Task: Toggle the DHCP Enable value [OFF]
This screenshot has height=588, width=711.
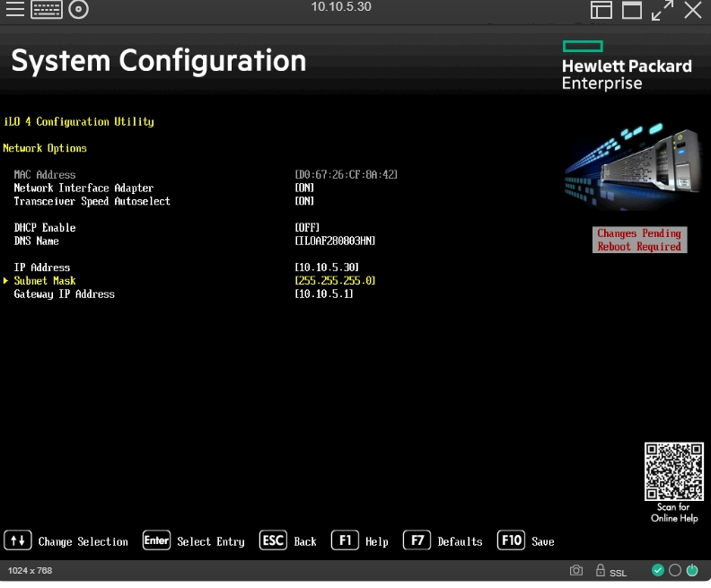Action: coord(307,228)
